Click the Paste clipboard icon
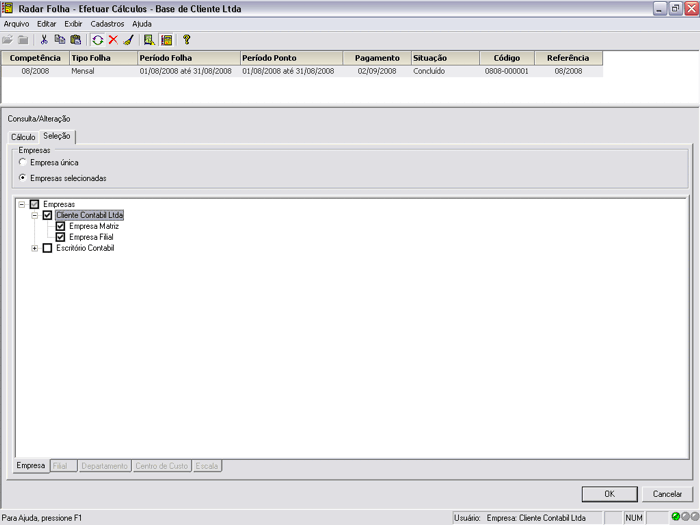This screenshot has height=525, width=700. pyautogui.click(x=75, y=40)
